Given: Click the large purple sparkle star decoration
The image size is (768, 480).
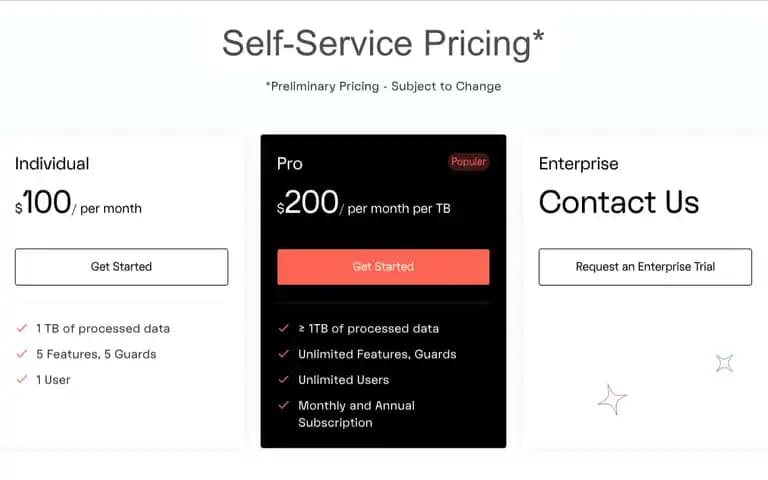Looking at the screenshot, I should 612,399.
